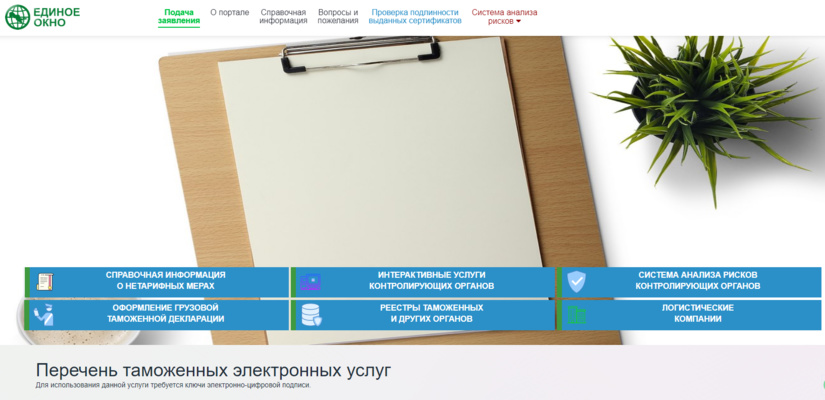Click the document icon for нетарифные меры info
Image resolution: width=825 pixels, height=400 pixels.
pyautogui.click(x=43, y=282)
